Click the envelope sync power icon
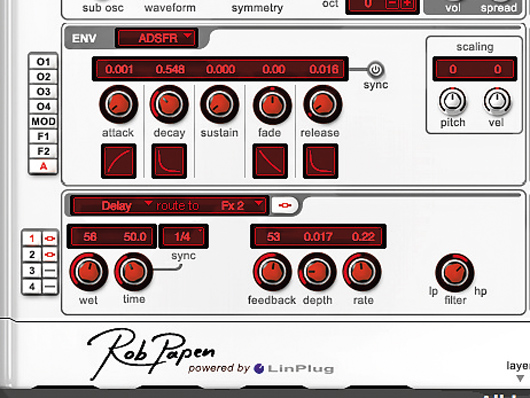The image size is (530, 398). [375, 69]
